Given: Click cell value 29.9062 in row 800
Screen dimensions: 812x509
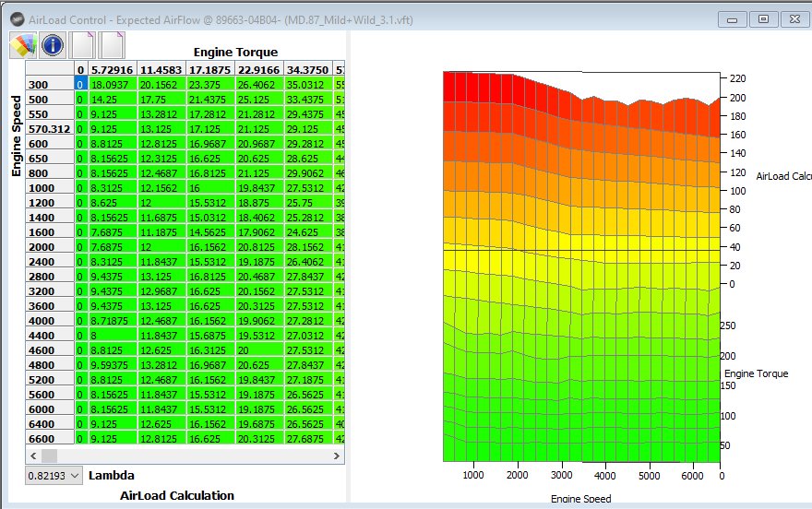Looking at the screenshot, I should (x=307, y=172).
